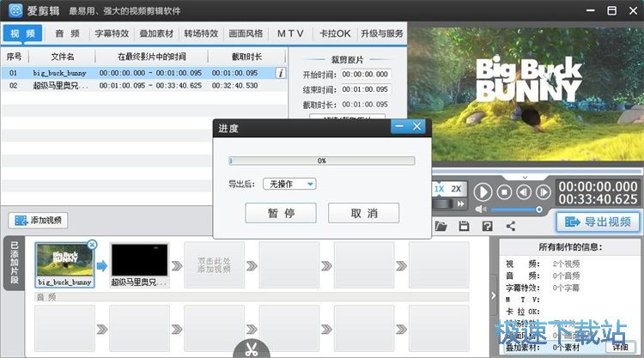Viewport: 644px width, 358px height.
Task: Click the fast-forward double arrow icon
Action: pos(461,203)
